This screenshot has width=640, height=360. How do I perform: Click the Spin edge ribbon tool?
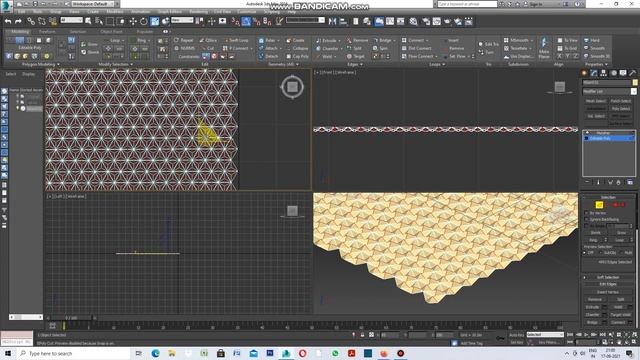[x=380, y=48]
